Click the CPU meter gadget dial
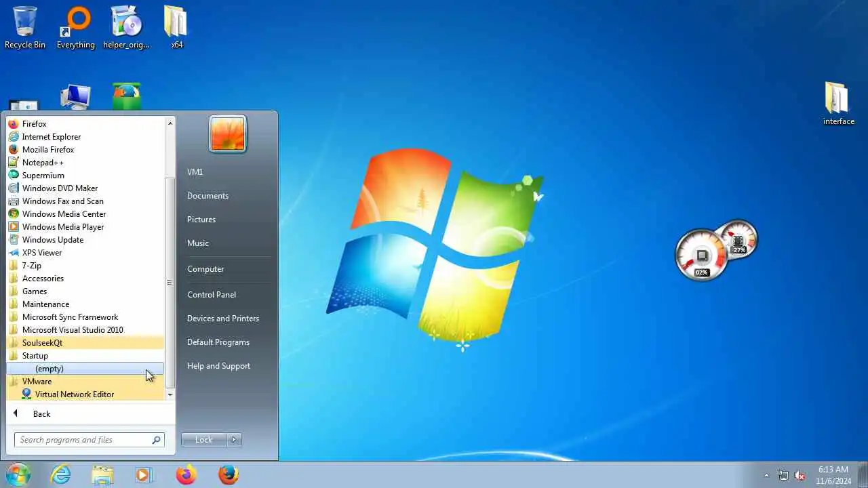868x488 pixels. click(x=701, y=256)
